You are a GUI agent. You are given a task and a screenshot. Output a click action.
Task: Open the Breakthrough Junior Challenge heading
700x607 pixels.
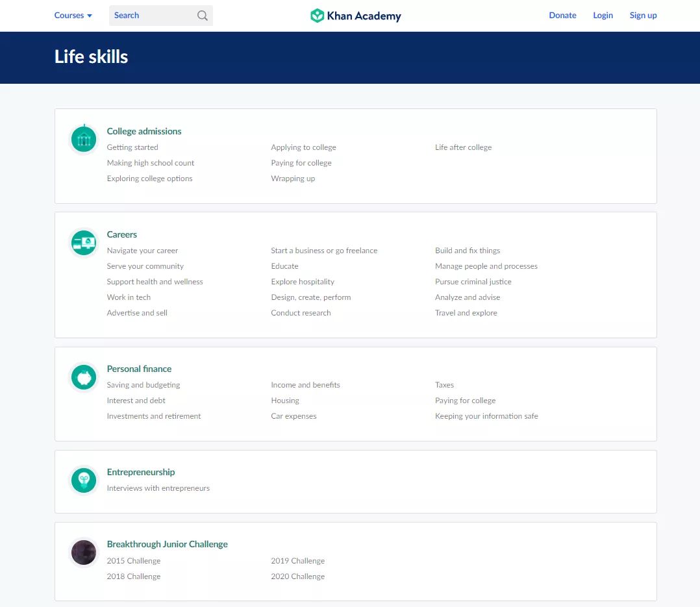[168, 544]
